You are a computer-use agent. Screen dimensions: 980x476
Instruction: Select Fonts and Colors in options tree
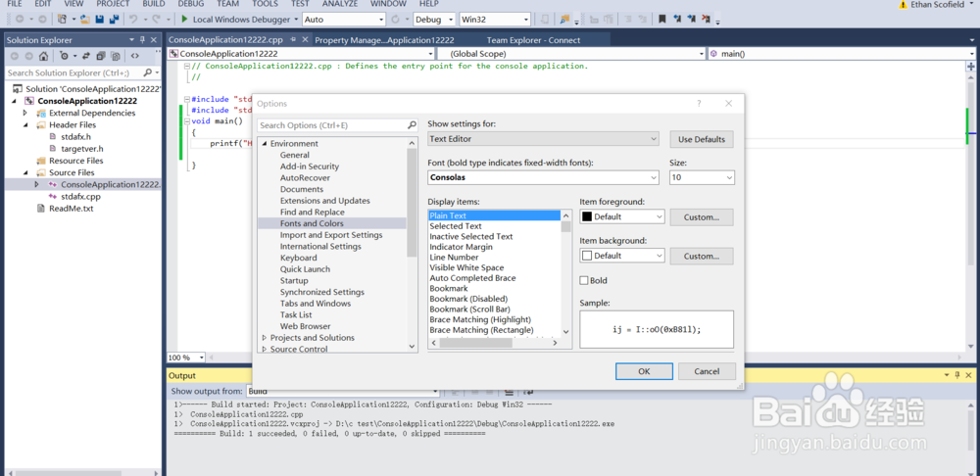coord(312,223)
